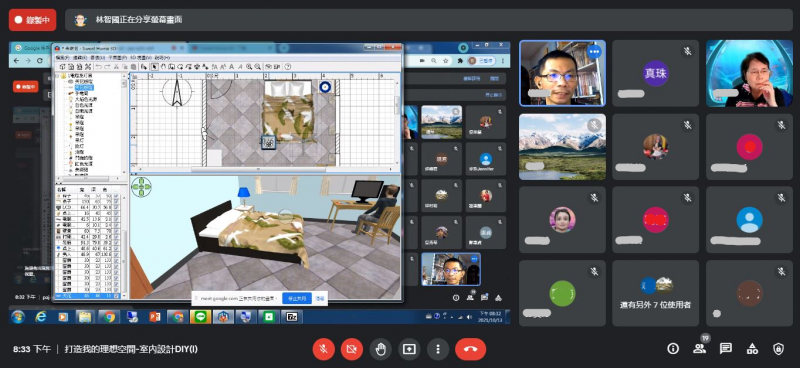The image size is (800, 368).
Task: Click 錄製中 recording indicator at top
Action: point(33,20)
